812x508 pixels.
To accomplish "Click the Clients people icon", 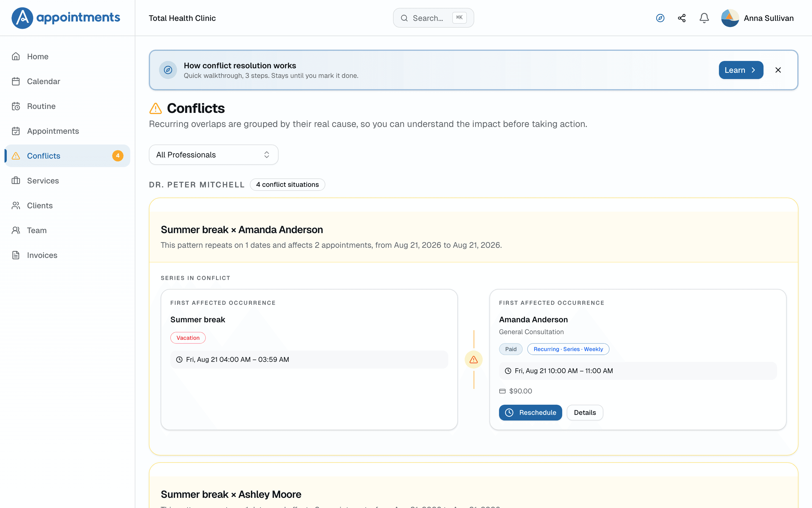I will point(16,206).
